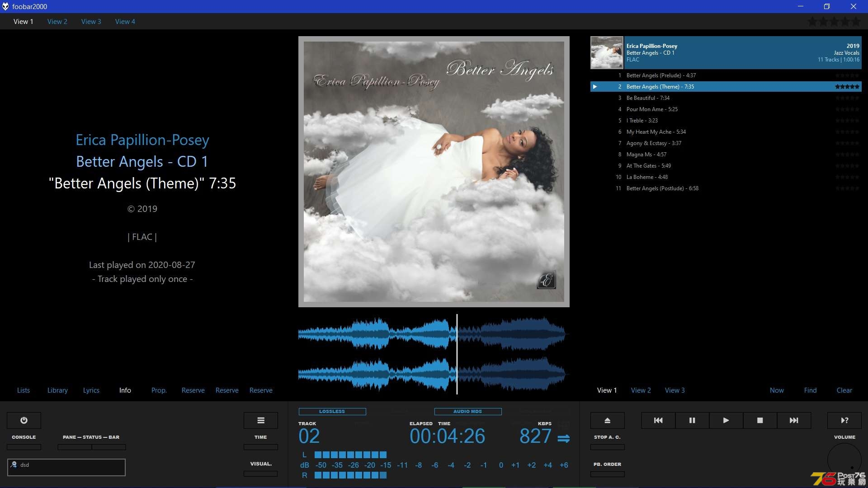Click the eject/open button in transport
Screen dimensions: 868x488
607,420
